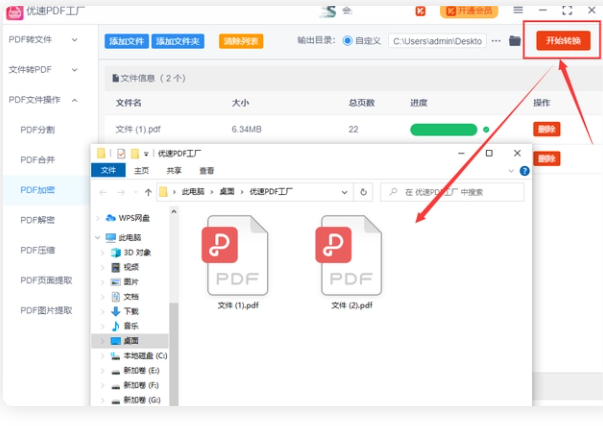Open the hamburger menu icon in title bar
This screenshot has height=426, width=603.
pyautogui.click(x=518, y=10)
